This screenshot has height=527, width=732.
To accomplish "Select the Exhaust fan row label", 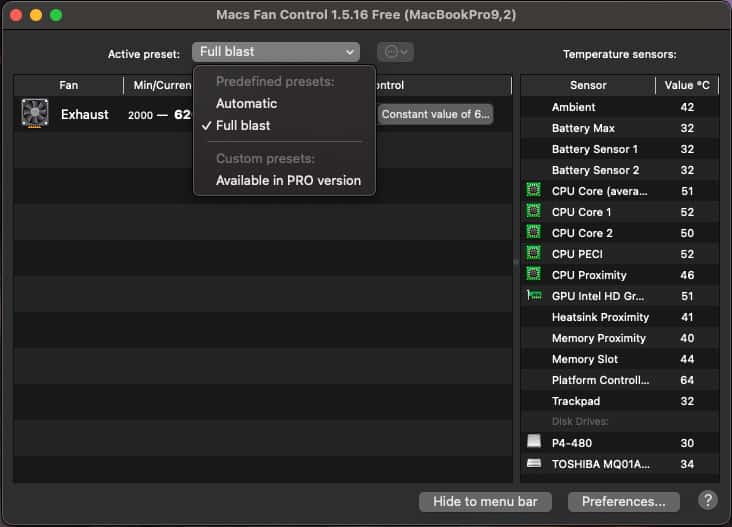I will tap(84, 114).
